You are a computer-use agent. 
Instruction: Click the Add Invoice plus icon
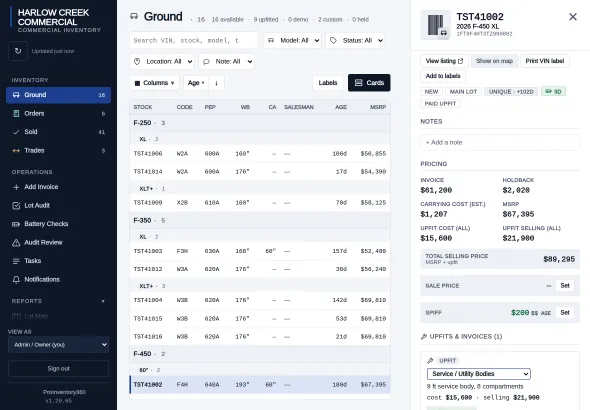click(16, 187)
